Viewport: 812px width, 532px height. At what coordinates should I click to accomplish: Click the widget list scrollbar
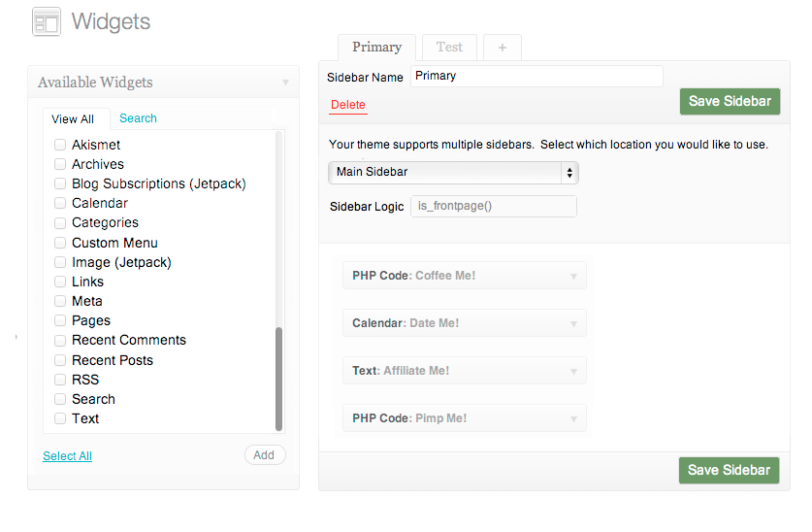pyautogui.click(x=279, y=379)
